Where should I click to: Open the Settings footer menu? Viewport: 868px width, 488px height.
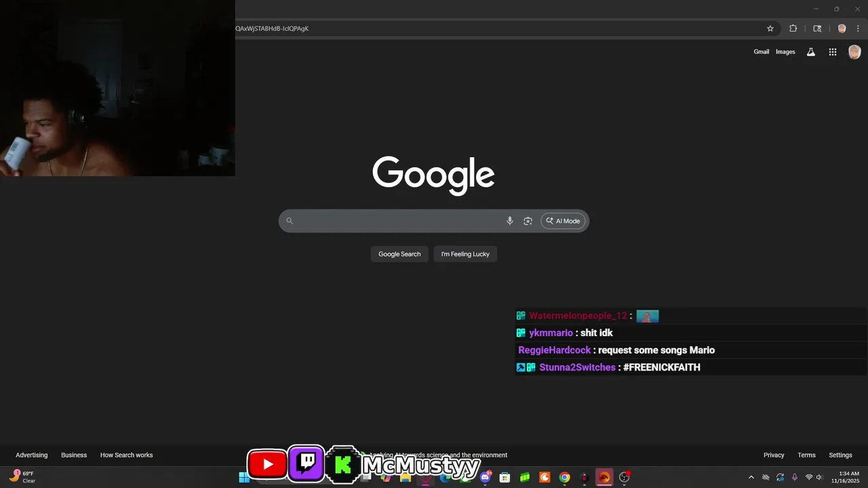[840, 455]
